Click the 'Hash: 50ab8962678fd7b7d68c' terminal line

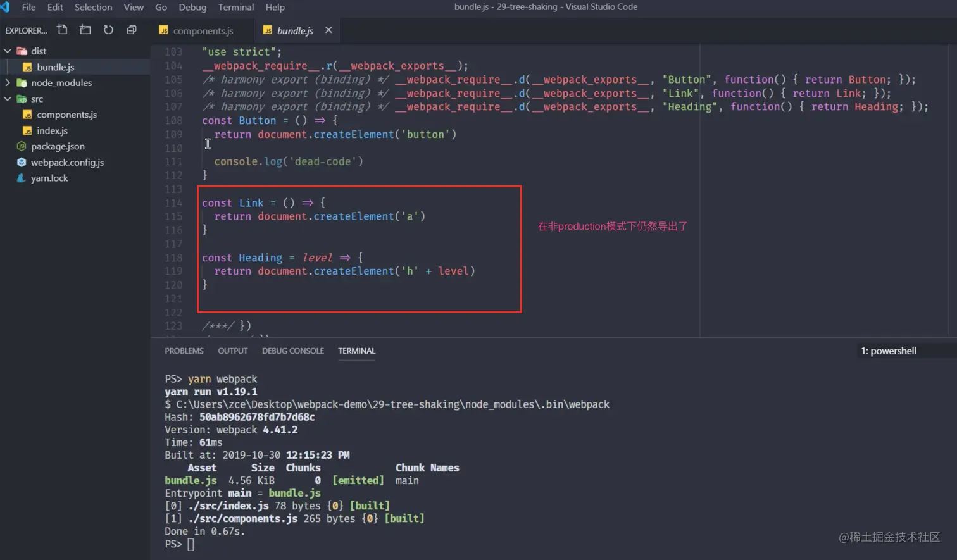point(240,417)
